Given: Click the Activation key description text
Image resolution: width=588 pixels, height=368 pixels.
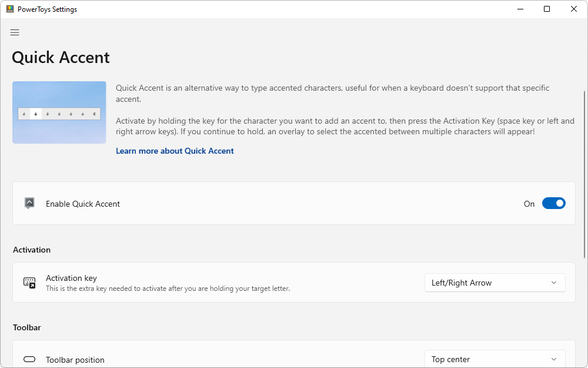Looking at the screenshot, I should click(x=168, y=289).
